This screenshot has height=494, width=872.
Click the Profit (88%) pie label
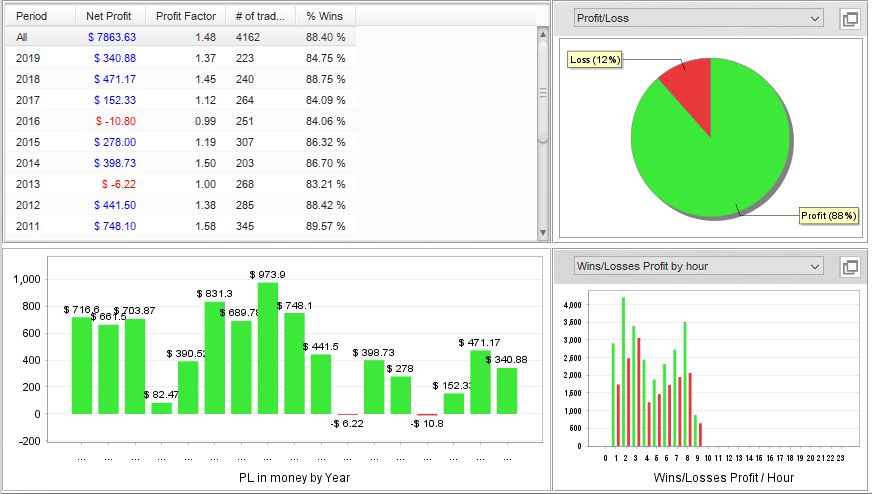tap(829, 216)
